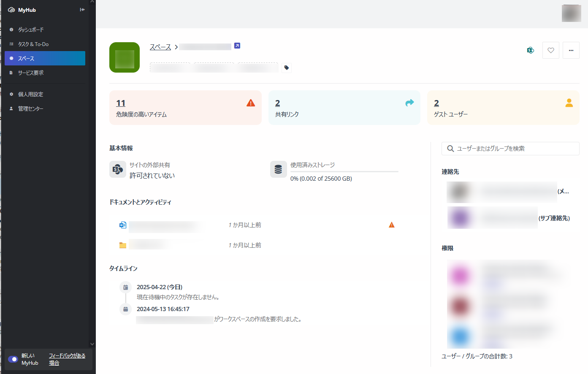
Task: Click the tag icon next to labels
Action: tap(287, 68)
